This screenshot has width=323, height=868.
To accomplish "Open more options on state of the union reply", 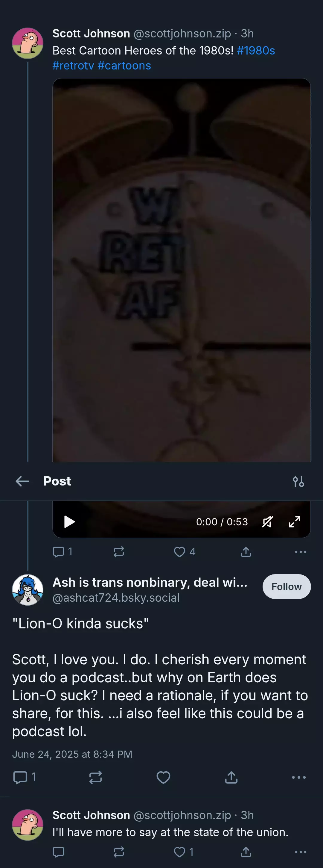I will click(x=301, y=852).
